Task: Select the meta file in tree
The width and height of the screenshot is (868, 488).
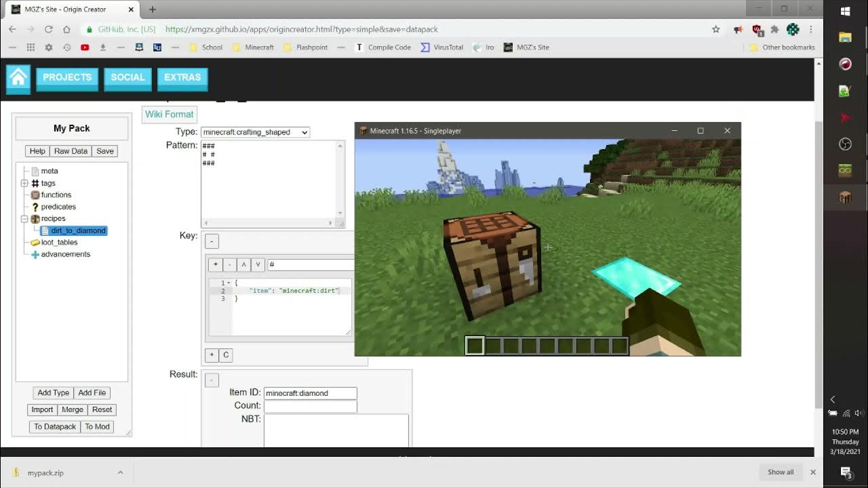Action: point(50,171)
